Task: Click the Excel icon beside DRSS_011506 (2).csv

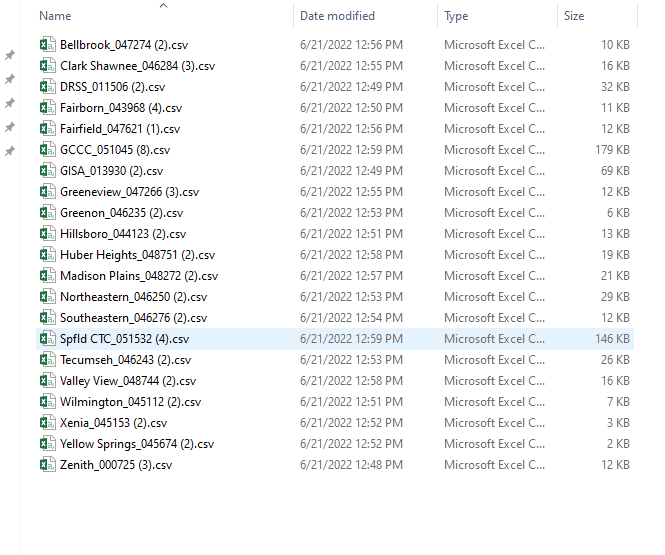Action: point(48,86)
